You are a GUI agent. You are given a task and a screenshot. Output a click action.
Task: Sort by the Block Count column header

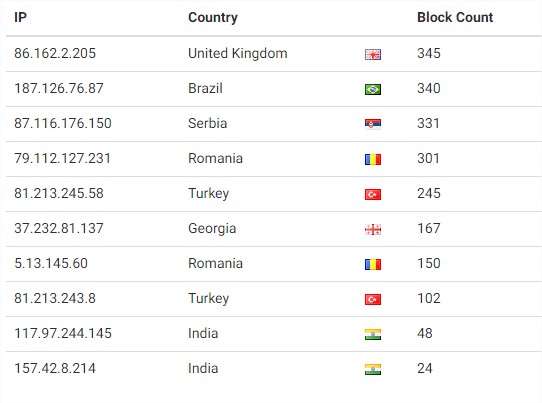(455, 17)
